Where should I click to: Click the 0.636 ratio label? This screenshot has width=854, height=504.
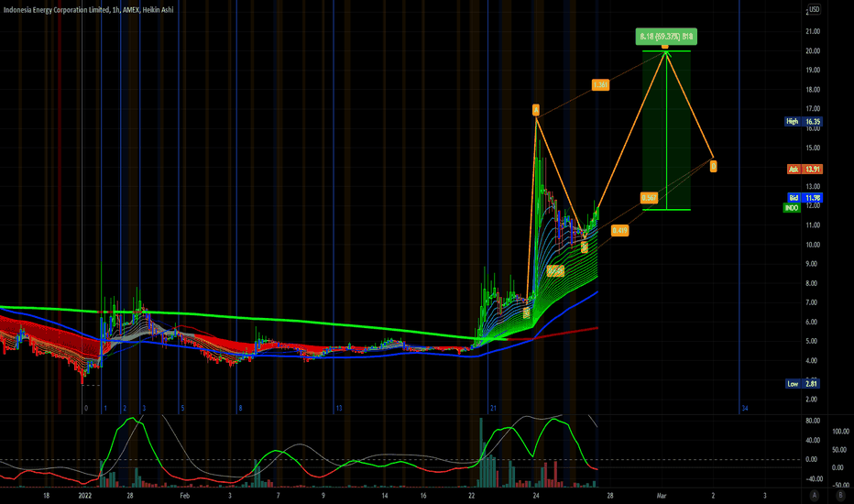[555, 271]
